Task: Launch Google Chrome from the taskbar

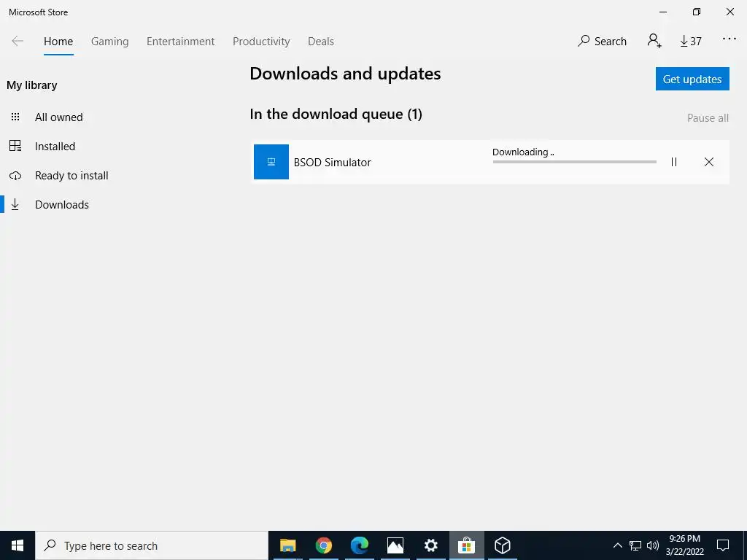Action: tap(323, 545)
